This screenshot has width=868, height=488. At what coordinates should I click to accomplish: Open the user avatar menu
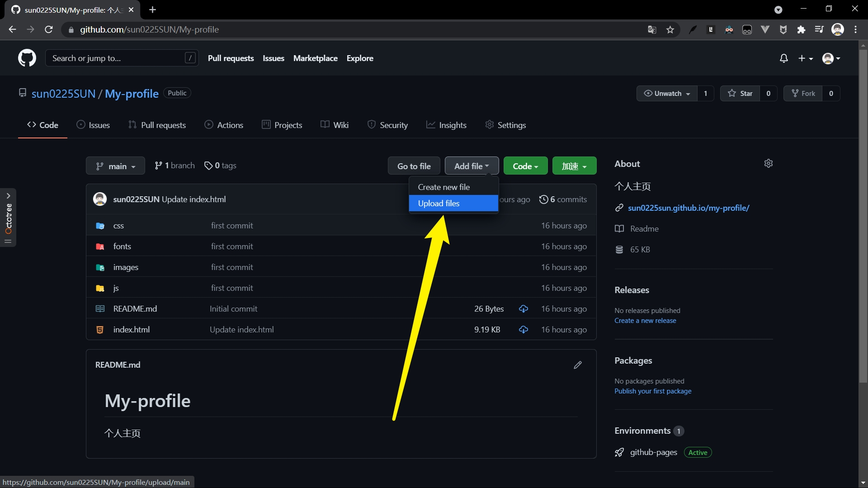[831, 58]
